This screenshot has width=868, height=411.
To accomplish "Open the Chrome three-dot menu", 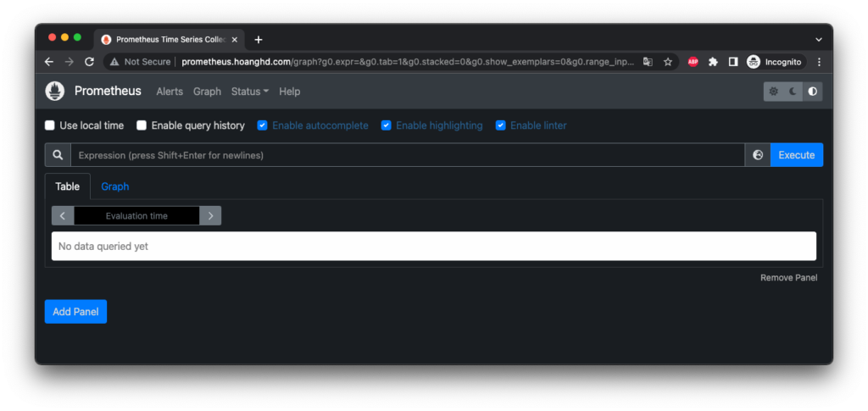I will 820,62.
